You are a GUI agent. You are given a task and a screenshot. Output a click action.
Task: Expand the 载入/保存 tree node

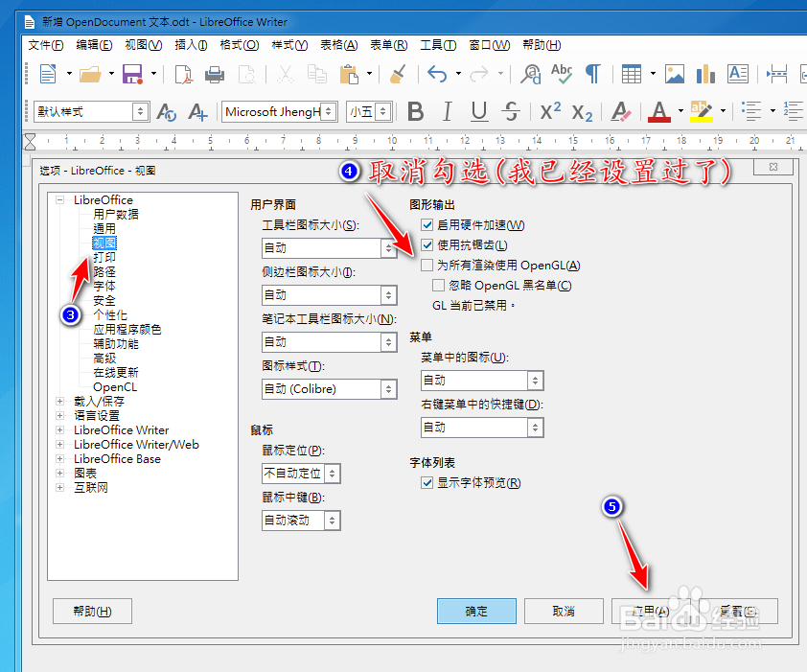(x=60, y=401)
